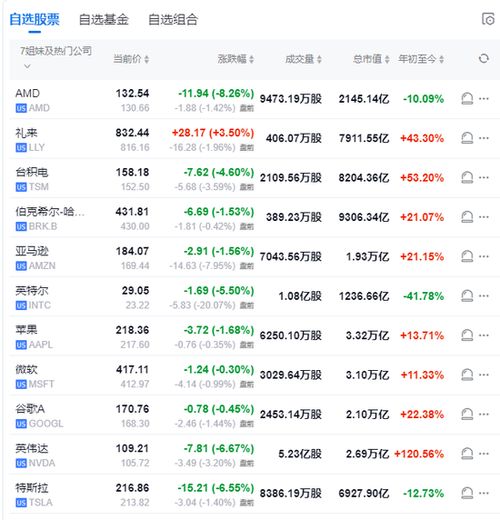Sort by 涨跌幅 column
The image size is (500, 520).
(x=236, y=59)
